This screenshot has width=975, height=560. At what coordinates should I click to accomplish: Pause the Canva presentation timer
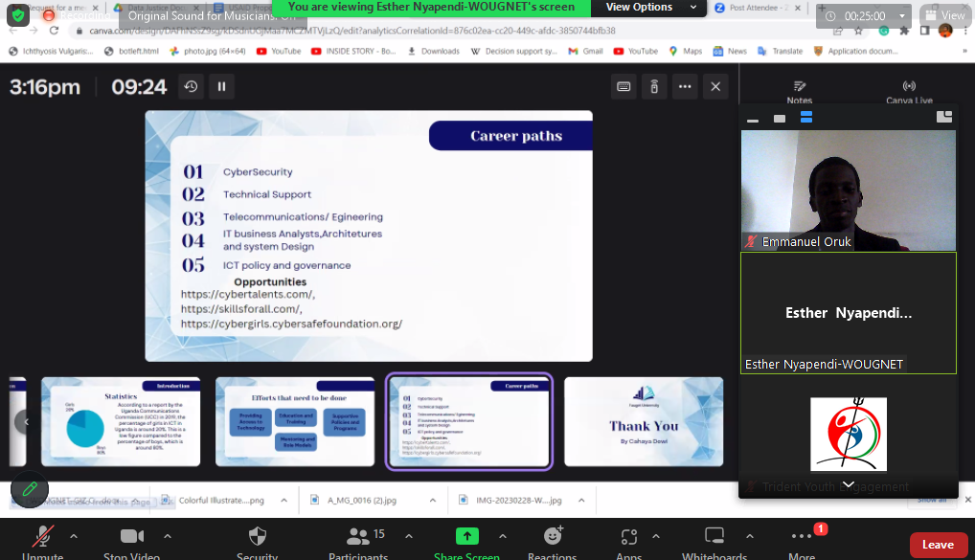pyautogui.click(x=221, y=87)
